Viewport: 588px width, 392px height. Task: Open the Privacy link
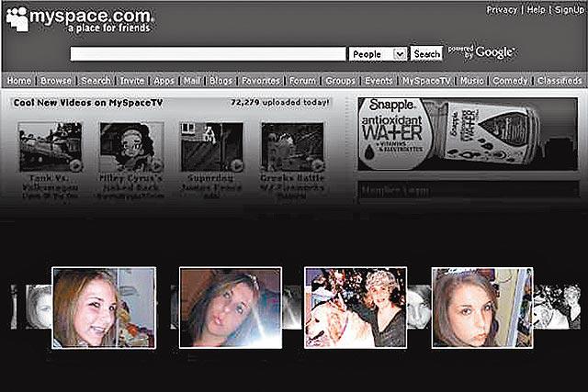502,10
